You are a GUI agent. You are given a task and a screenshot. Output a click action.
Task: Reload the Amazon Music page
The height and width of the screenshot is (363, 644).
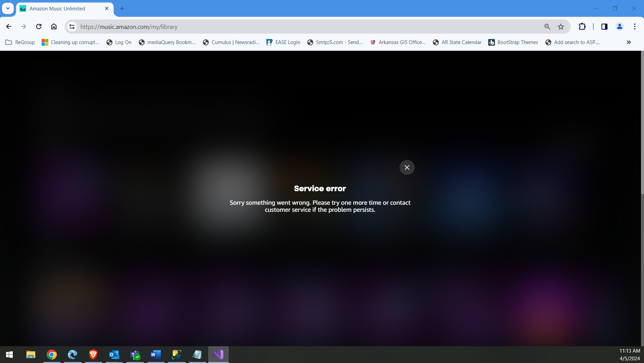coord(39,27)
